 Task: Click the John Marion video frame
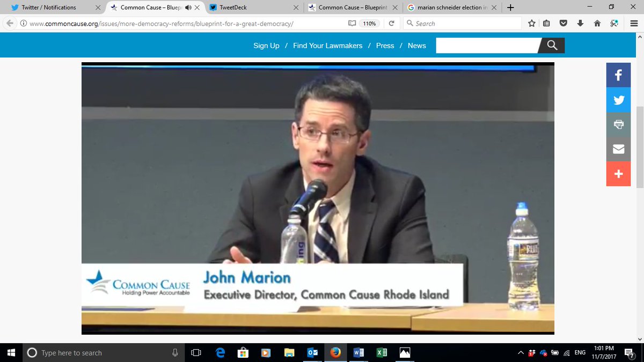point(318,198)
